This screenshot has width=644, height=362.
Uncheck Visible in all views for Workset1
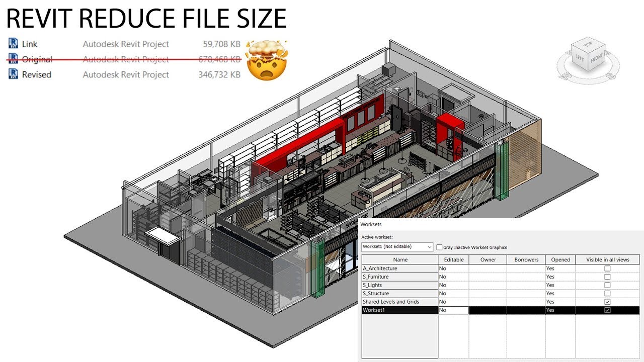(607, 310)
